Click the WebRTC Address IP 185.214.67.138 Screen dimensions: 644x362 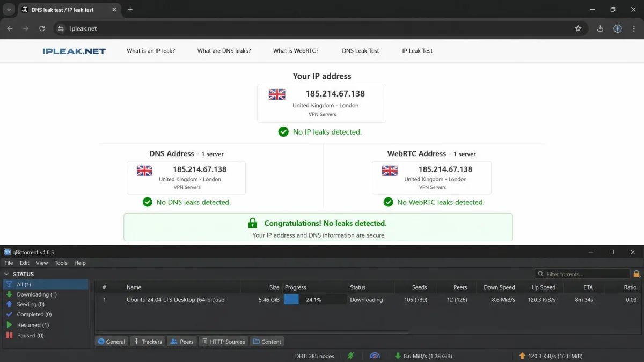445,169
